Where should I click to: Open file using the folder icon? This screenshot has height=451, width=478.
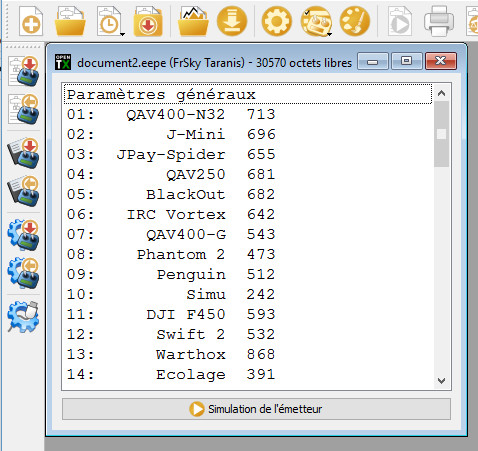click(70, 22)
